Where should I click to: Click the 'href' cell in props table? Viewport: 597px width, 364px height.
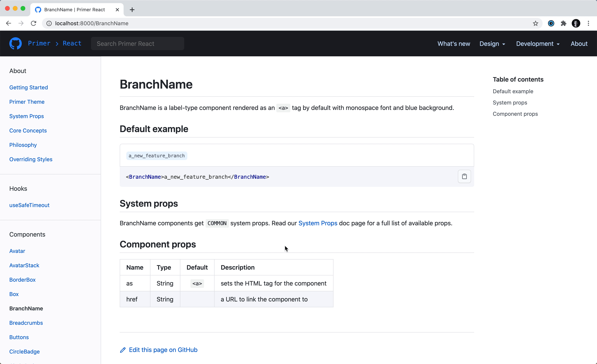pos(135,299)
